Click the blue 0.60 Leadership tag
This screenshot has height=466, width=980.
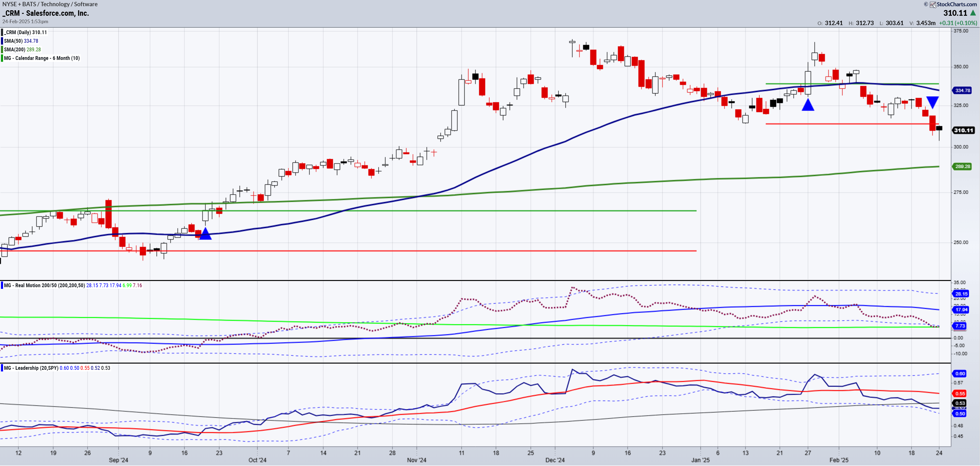coord(959,373)
